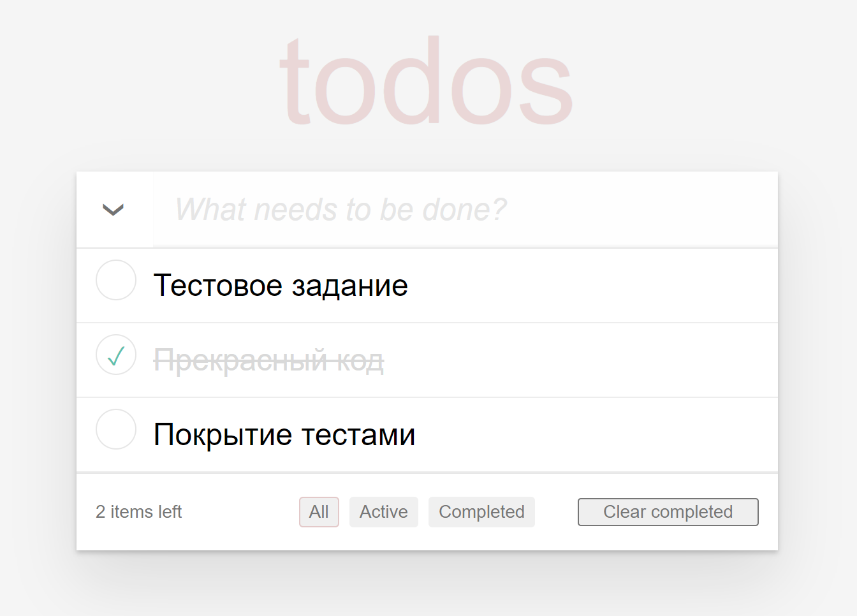Click the 'todos' heading at the top

coord(426,80)
